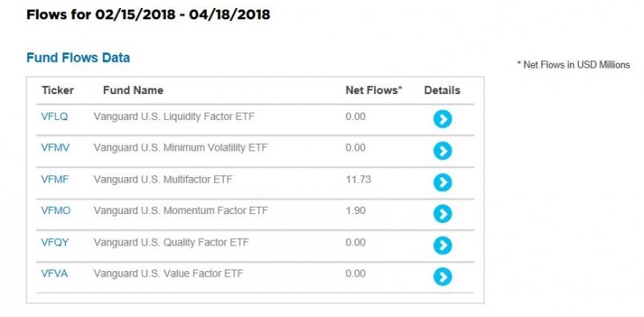Screen dimensions: 644x317
Task: Click the Fund Flows Data heading
Action: pos(78,57)
